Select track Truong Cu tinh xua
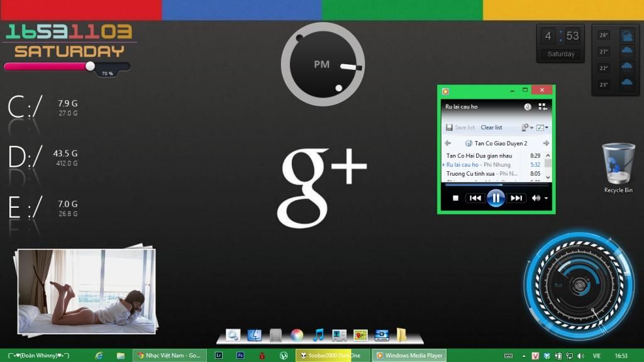 [x=493, y=174]
